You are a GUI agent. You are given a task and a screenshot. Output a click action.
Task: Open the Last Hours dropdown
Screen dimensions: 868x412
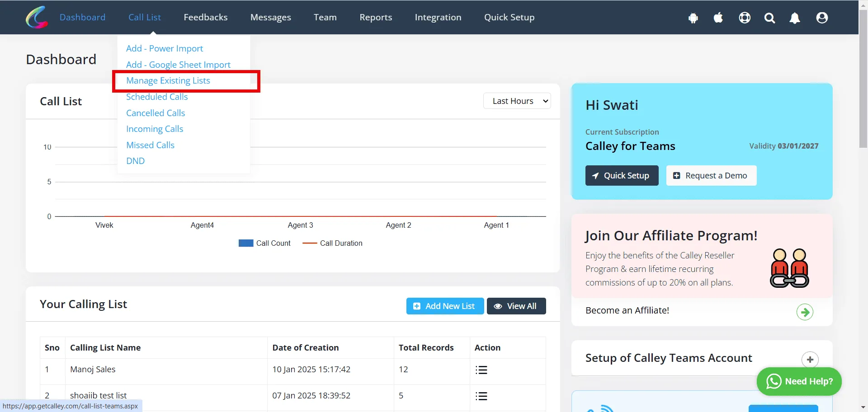517,101
